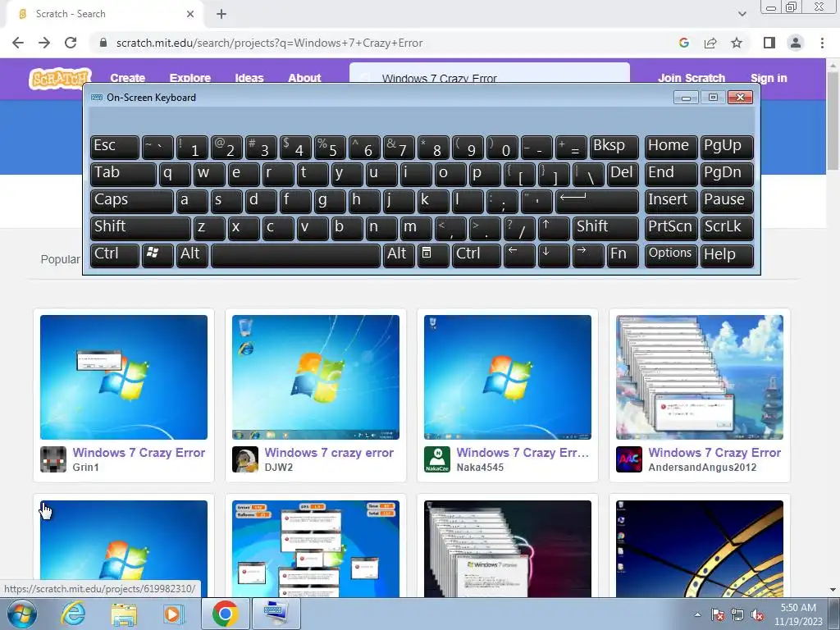Open Naka4545's project title link
The height and width of the screenshot is (630, 840).
pos(523,453)
